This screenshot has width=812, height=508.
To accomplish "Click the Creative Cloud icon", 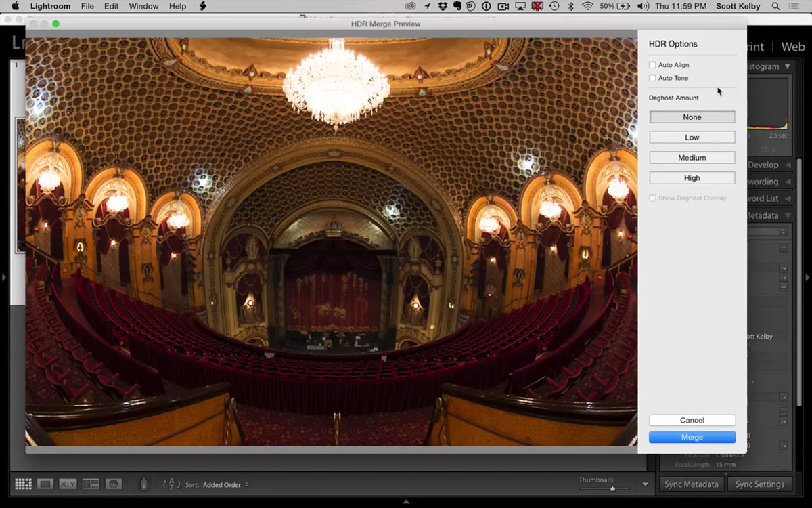I will (x=411, y=6).
